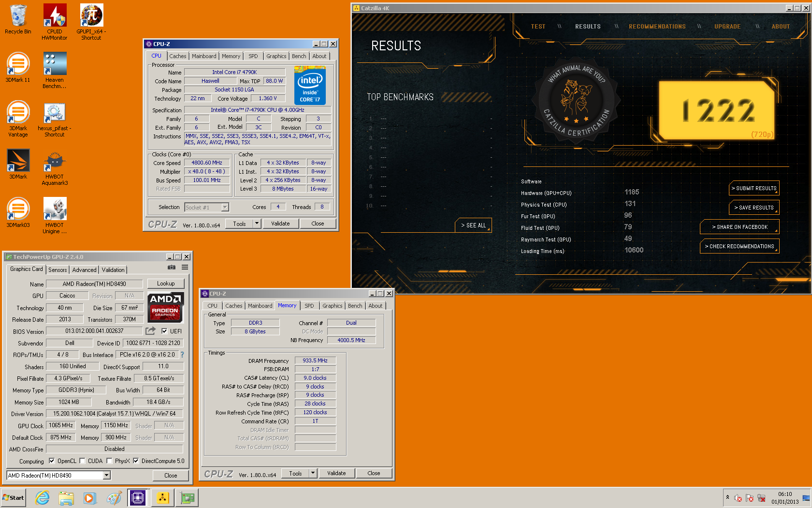Click Validate in CPU-Z CPU window
The height and width of the screenshot is (508, 812).
(x=280, y=224)
